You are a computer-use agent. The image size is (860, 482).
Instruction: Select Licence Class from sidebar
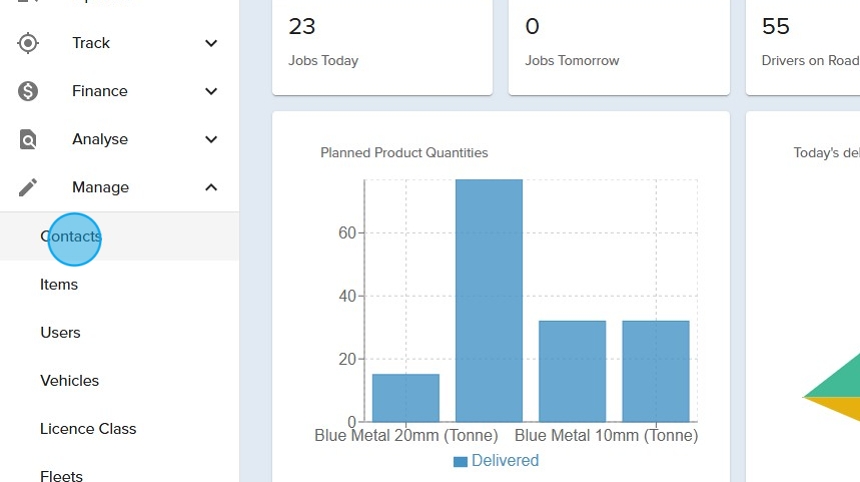coord(88,429)
